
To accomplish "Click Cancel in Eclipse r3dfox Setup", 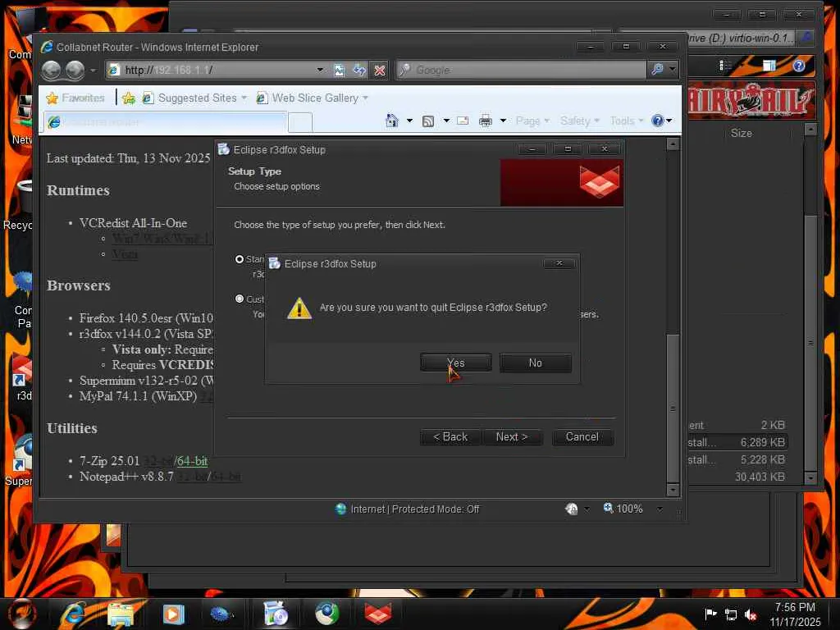I will pos(582,436).
